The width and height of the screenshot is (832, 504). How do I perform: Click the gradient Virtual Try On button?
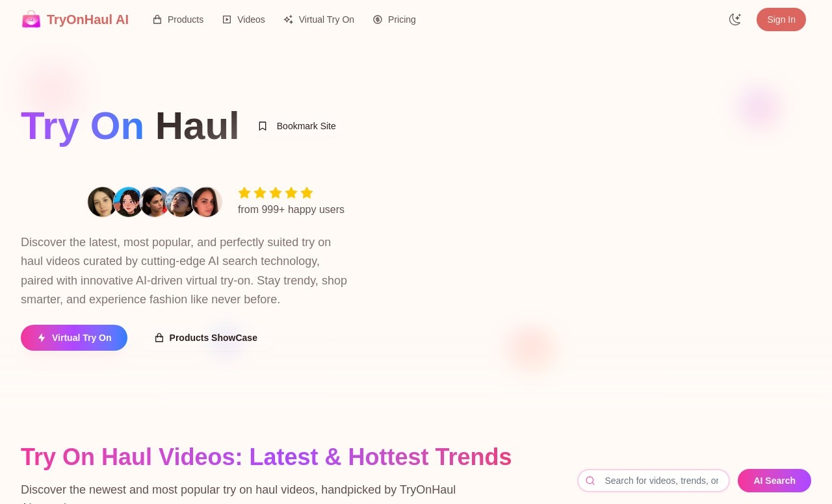(74, 338)
